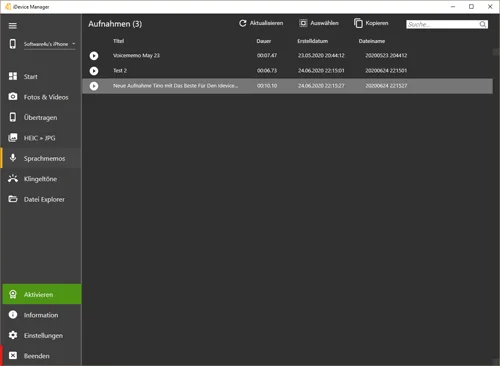This screenshot has height=366, width=500.
Task: Open the HEIC > JPG converter
Action: click(41, 138)
